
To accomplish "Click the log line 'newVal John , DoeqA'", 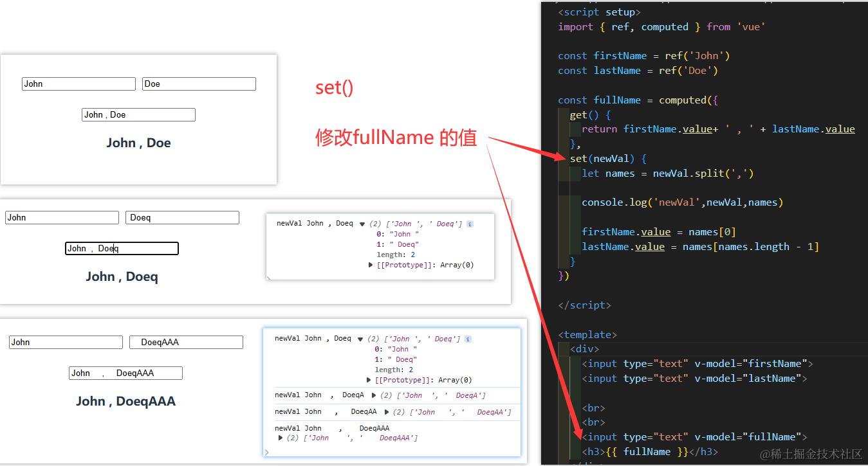I will coord(319,395).
